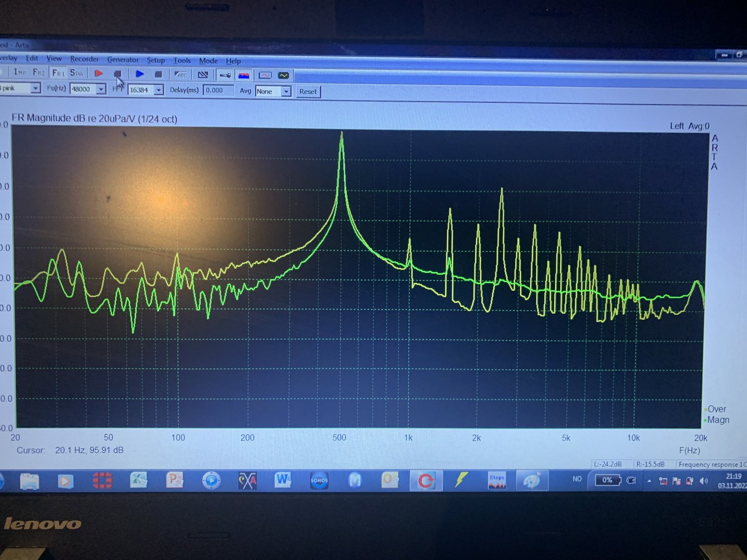Screen dimensions: 747x560
Task: Open the Fs(Hz) sampling rate dropdown arrow
Action: [101, 89]
